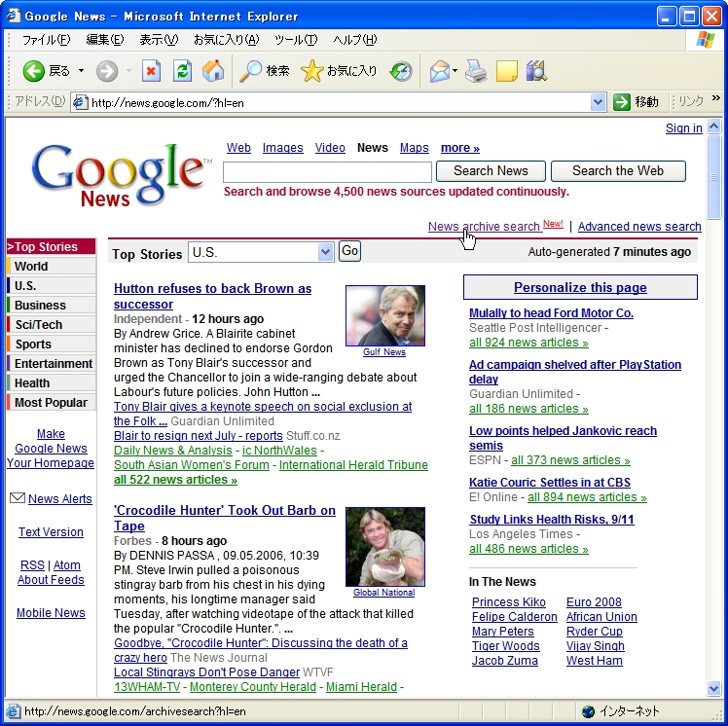Click the Images search link

click(x=283, y=148)
